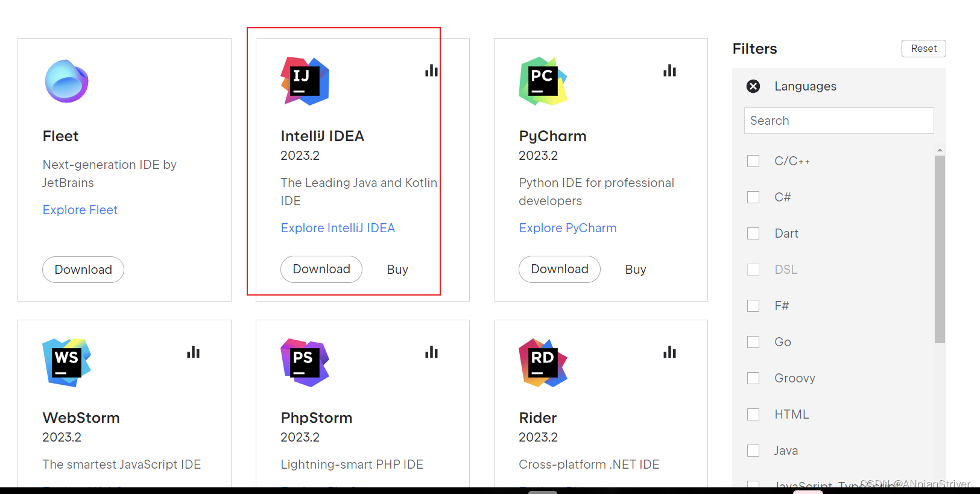Open compare chart icon on PyCharm card

[x=669, y=71]
